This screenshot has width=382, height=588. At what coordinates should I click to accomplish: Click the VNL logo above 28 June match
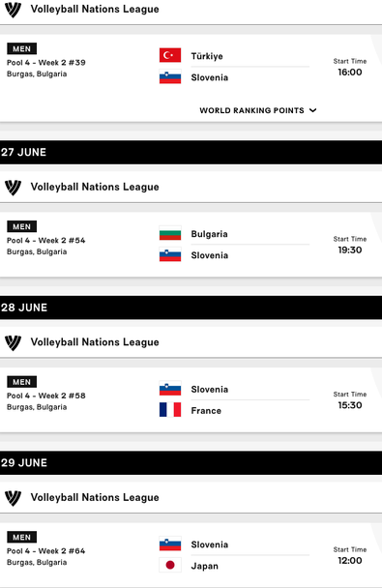13,342
